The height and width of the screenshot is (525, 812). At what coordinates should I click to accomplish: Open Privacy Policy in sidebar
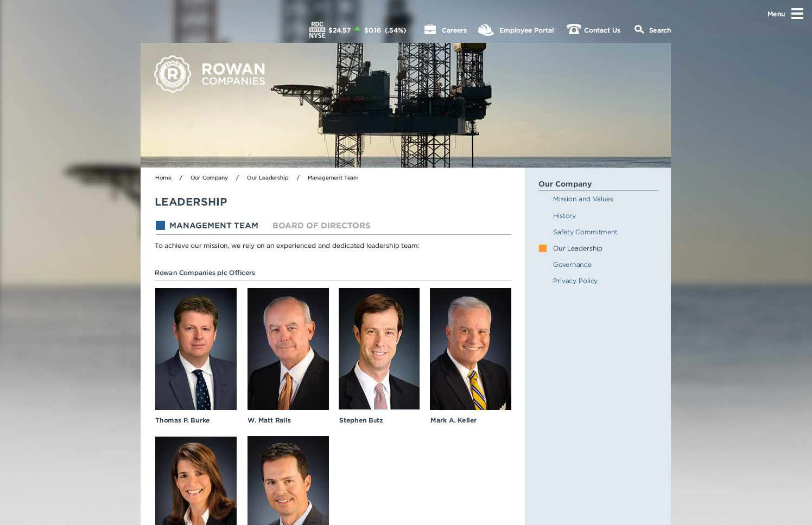point(575,281)
